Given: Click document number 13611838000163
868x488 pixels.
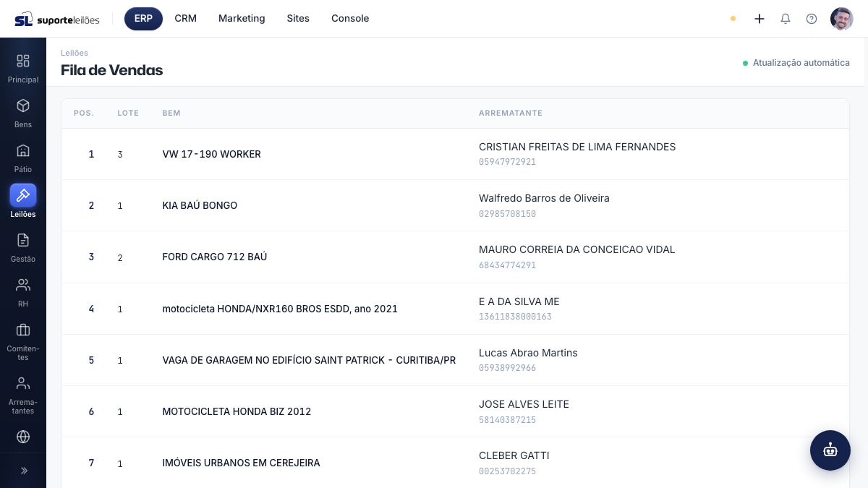Looking at the screenshot, I should pos(515,317).
